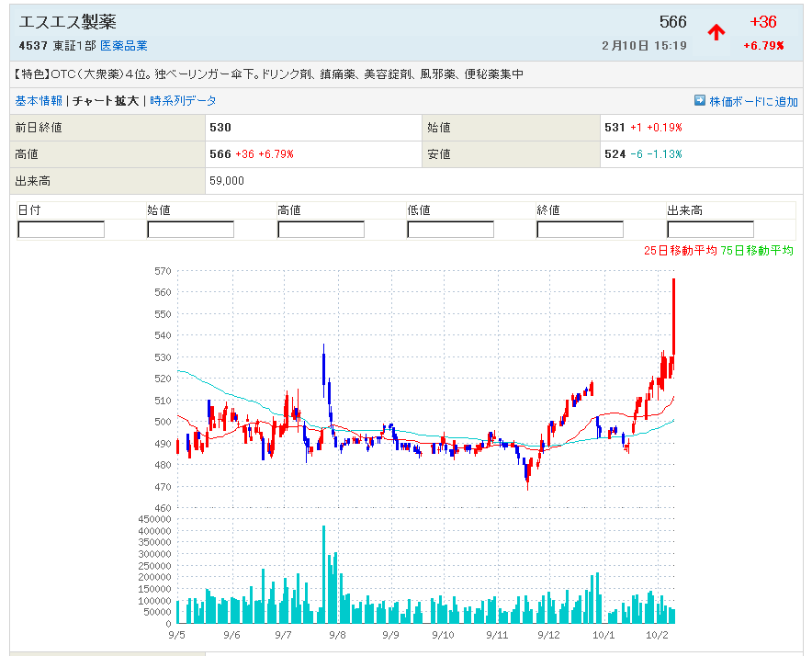The image size is (812, 656).
Task: Click the +36 change value in the header
Action: (763, 22)
